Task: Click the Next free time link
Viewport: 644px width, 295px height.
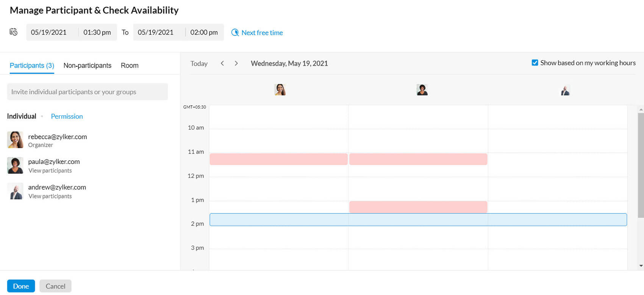Action: click(262, 33)
